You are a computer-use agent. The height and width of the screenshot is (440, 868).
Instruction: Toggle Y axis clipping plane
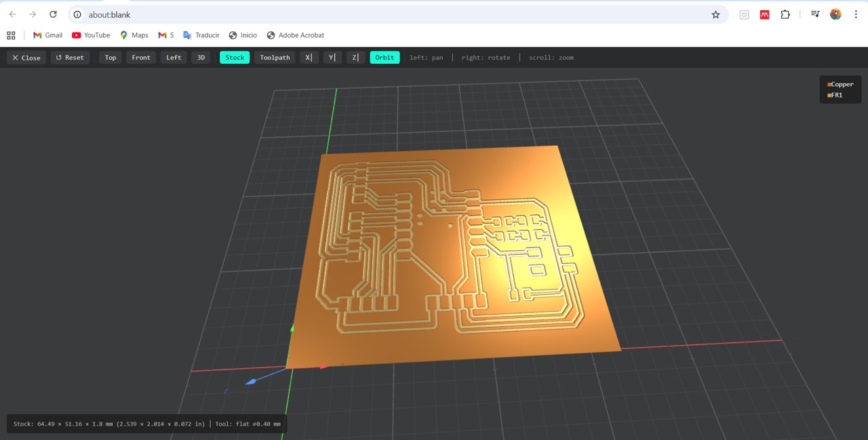(x=332, y=58)
